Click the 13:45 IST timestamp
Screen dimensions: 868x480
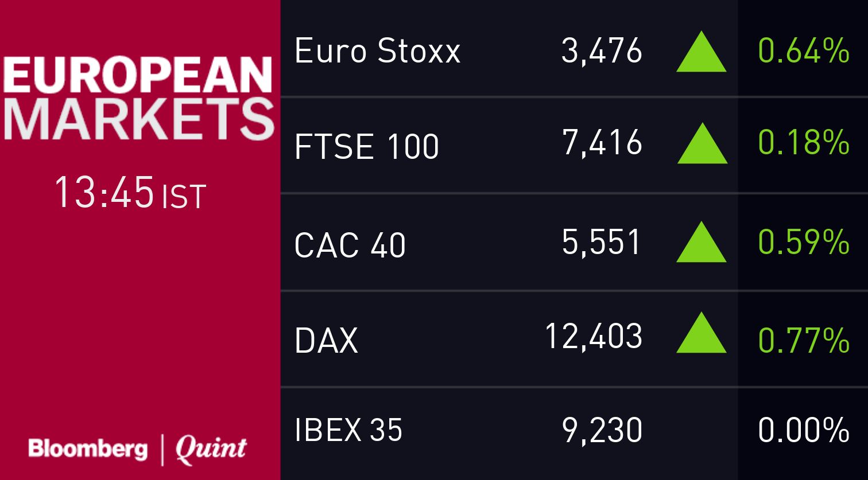130,193
